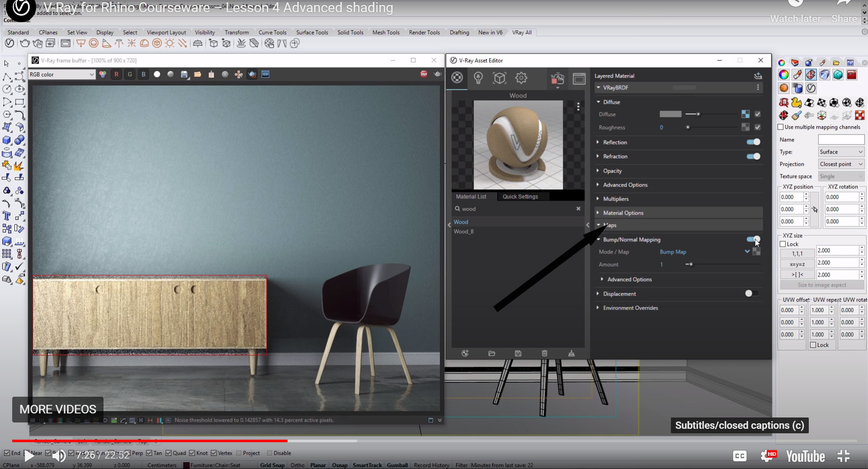Click import asset folder icon below material list
Image resolution: width=868 pixels, height=469 pixels.
pyautogui.click(x=492, y=353)
